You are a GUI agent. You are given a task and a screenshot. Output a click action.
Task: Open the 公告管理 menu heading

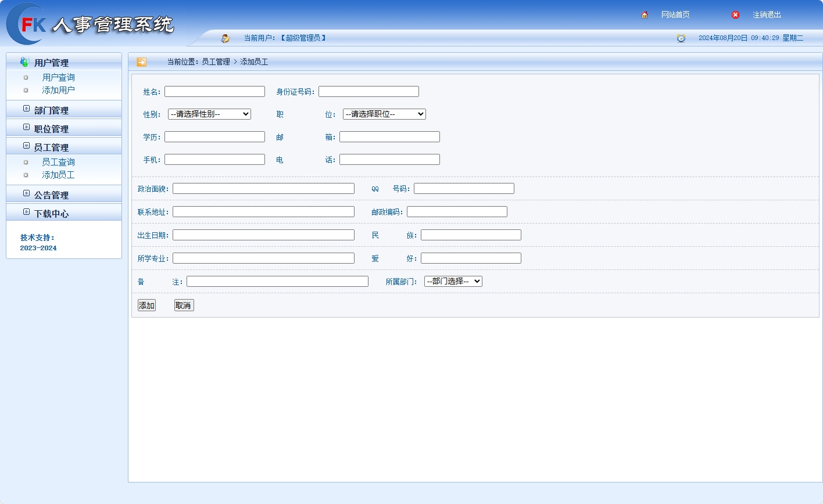51,195
